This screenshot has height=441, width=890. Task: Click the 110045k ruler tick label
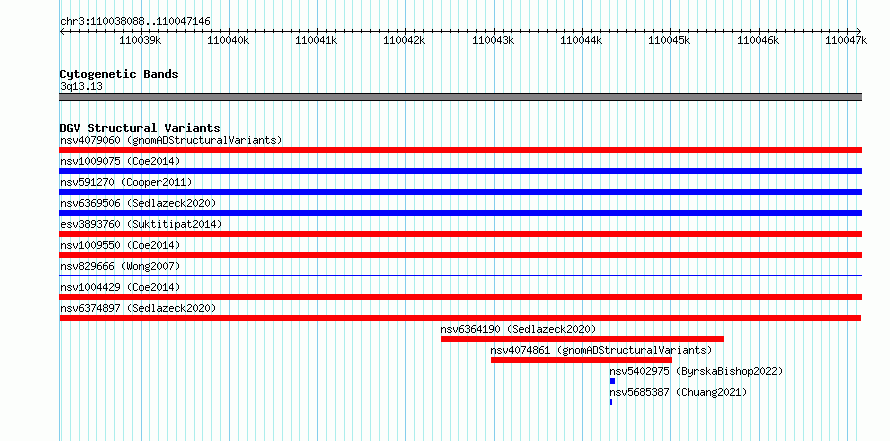669,40
